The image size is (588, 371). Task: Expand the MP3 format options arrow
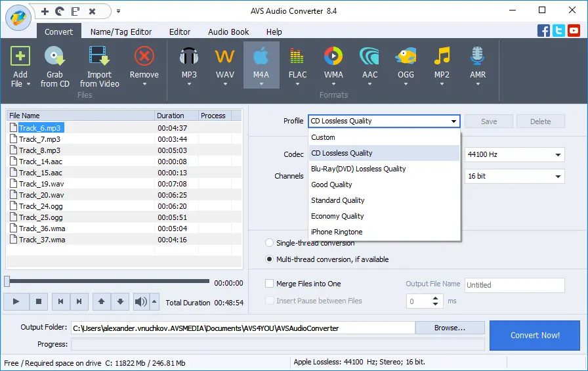pos(189,85)
